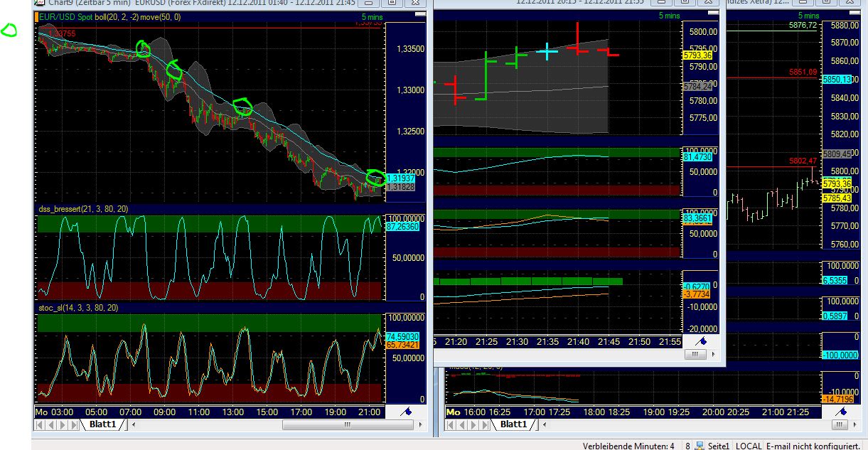The width and height of the screenshot is (868, 450).
Task: Click the 5802,47 red level label
Action: pyautogui.click(x=803, y=162)
